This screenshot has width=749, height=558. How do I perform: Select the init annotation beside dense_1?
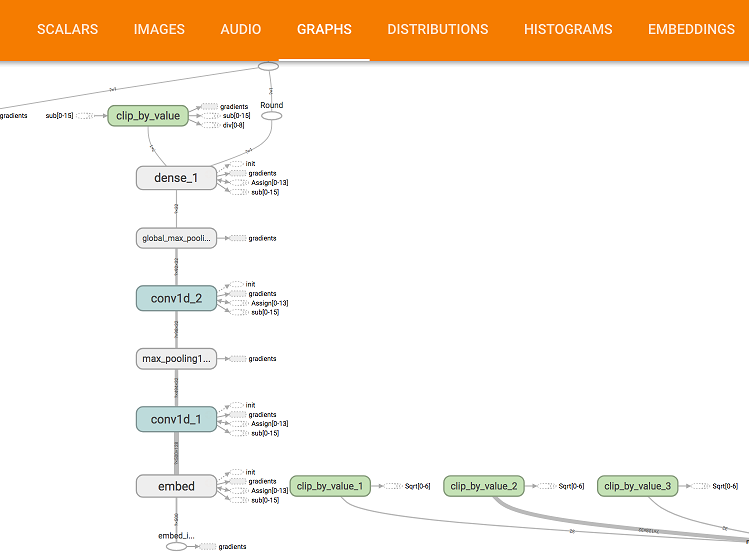coord(250,163)
